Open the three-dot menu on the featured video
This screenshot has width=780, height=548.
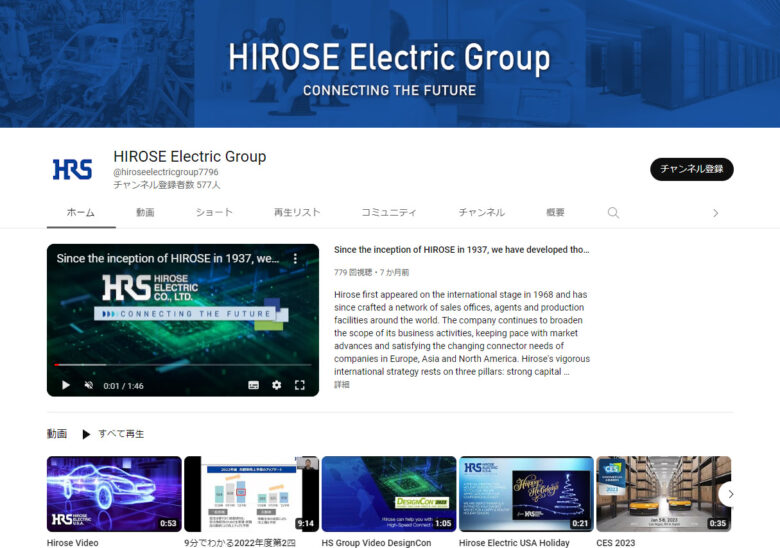coord(295,259)
